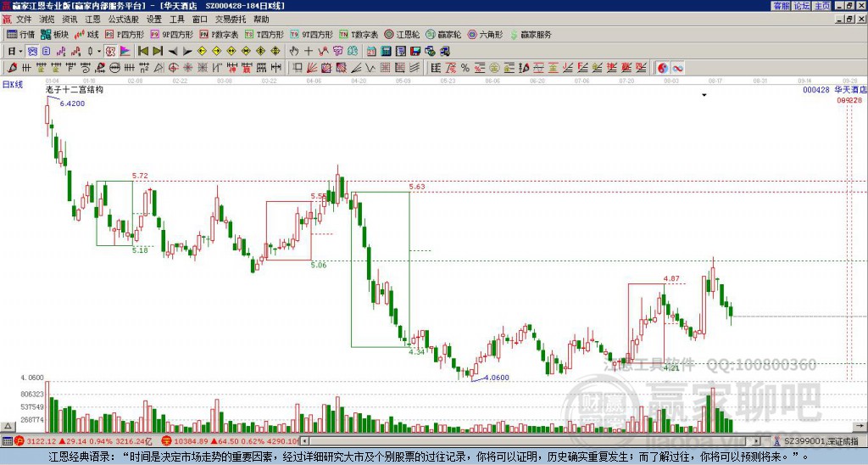Click the up-triangle button left of volume pane
Viewport: 868px width, 465px height.
(x=8, y=426)
